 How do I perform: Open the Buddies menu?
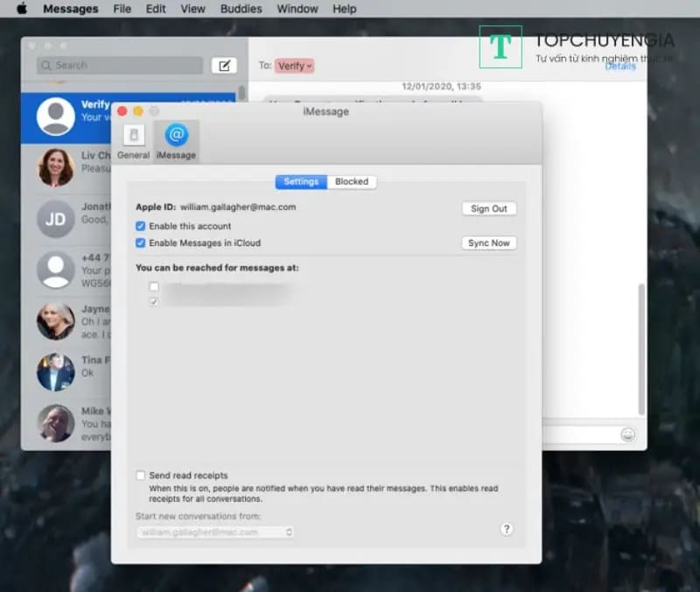[x=241, y=9]
